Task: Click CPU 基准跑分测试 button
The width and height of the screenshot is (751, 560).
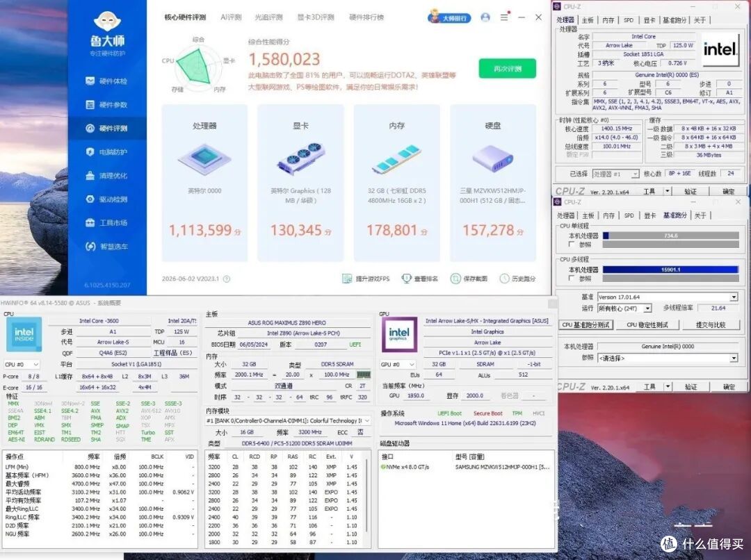Action: (x=586, y=324)
